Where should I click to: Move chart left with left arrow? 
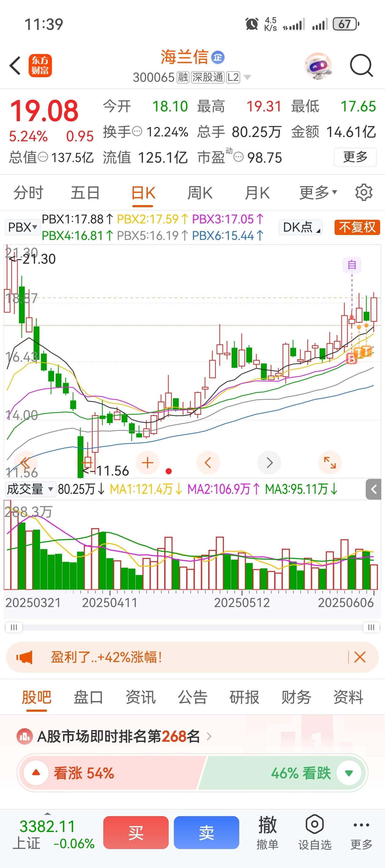[208, 462]
